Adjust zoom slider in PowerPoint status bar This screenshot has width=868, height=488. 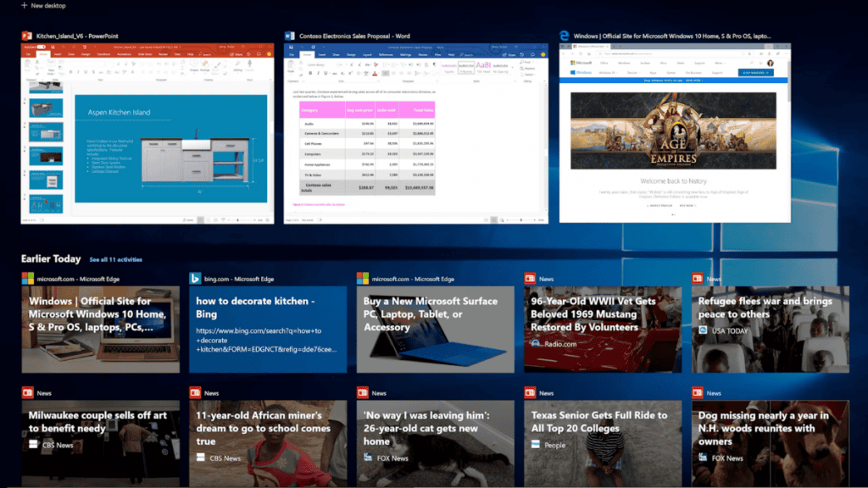pyautogui.click(x=238, y=220)
